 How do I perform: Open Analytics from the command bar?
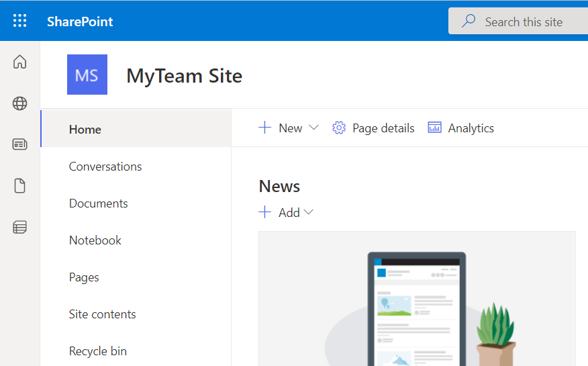click(461, 128)
